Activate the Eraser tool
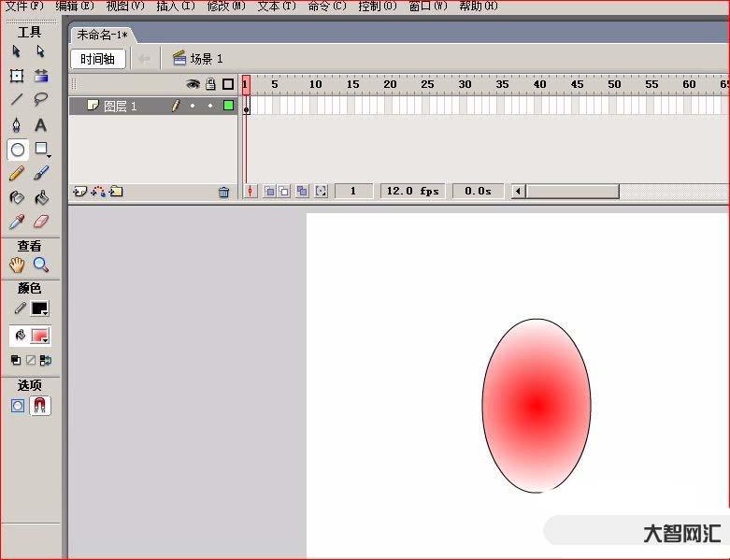 [41, 222]
